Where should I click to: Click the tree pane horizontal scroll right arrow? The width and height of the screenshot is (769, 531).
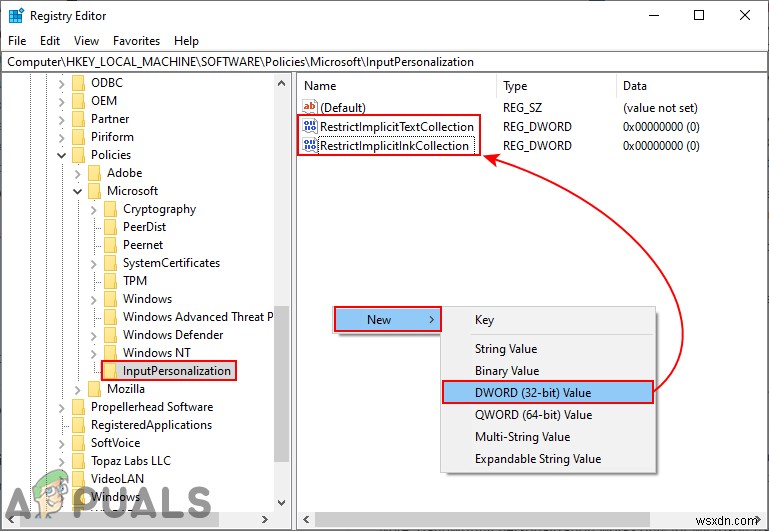tap(265, 519)
